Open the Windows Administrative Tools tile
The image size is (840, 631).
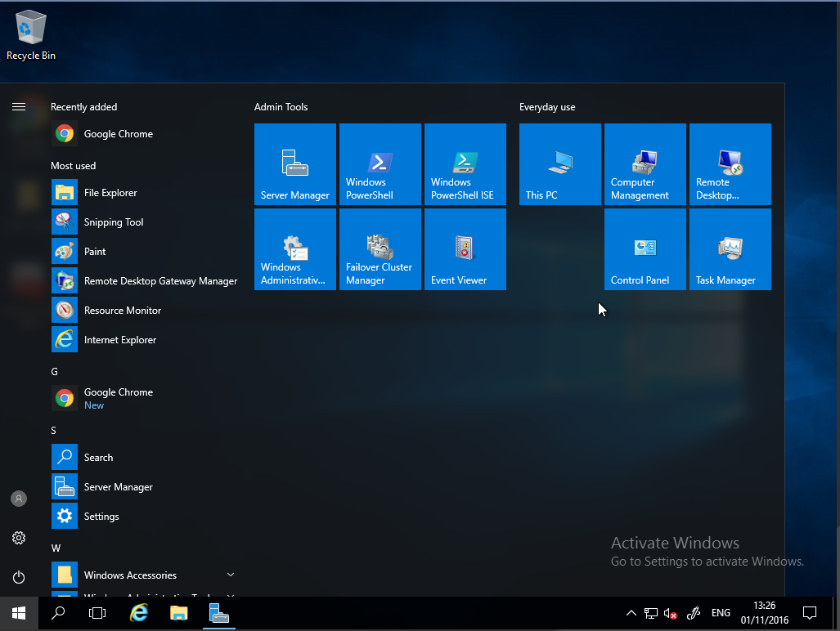(x=295, y=249)
